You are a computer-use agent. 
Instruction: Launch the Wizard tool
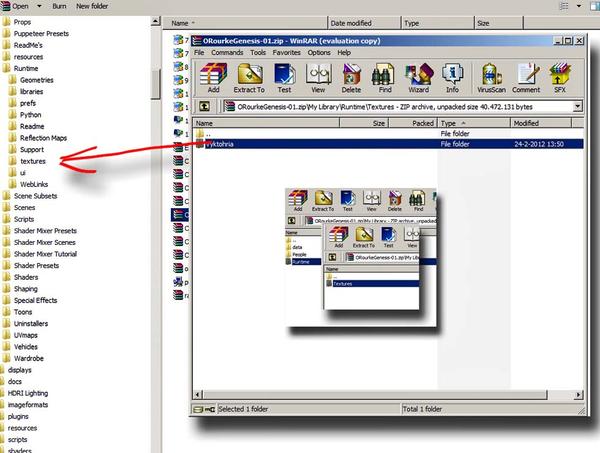419,78
